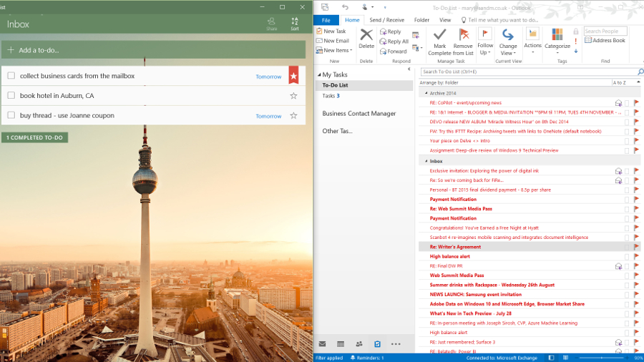Click the Share icon in Wunderlist header
The height and width of the screenshot is (362, 644).
pos(271,24)
